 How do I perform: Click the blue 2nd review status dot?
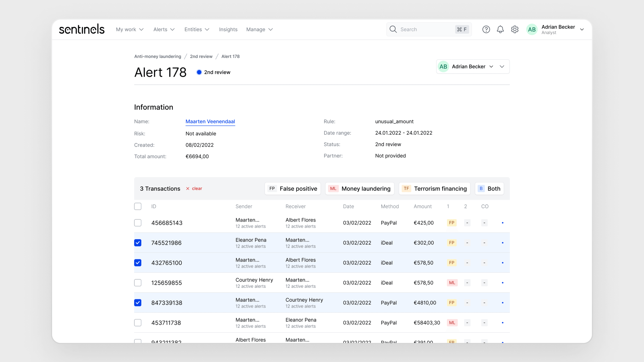tap(199, 72)
